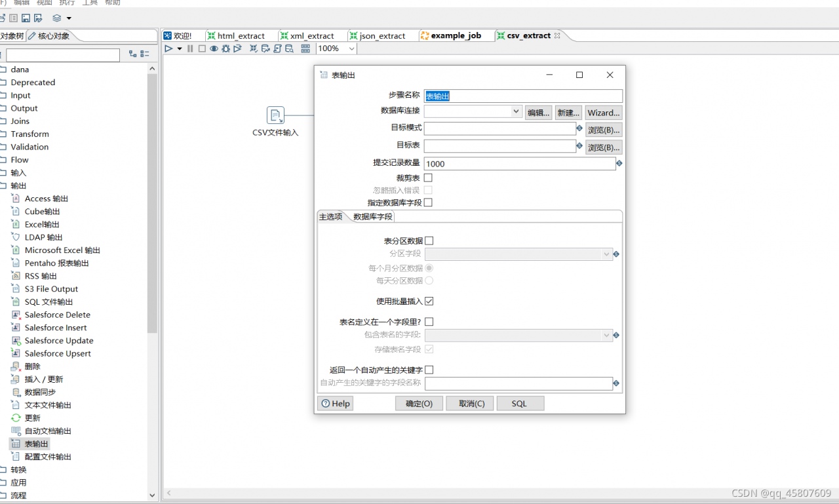Open the database explorer toolbar icon
This screenshot has width=839, height=504.
tap(289, 48)
